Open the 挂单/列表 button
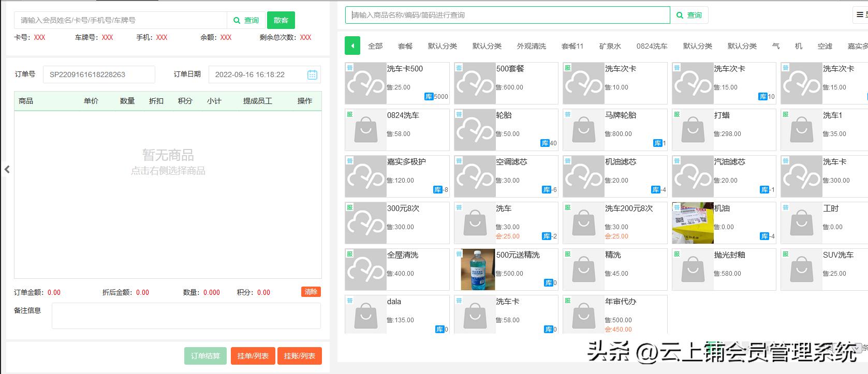This screenshot has height=374, width=868. coord(253,356)
